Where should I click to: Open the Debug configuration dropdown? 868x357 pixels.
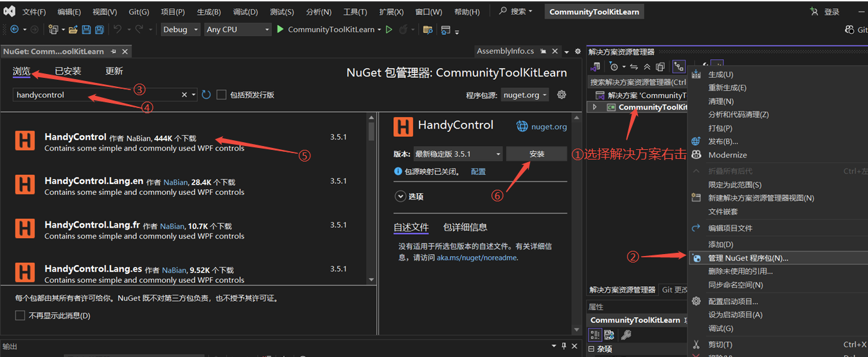(x=180, y=30)
